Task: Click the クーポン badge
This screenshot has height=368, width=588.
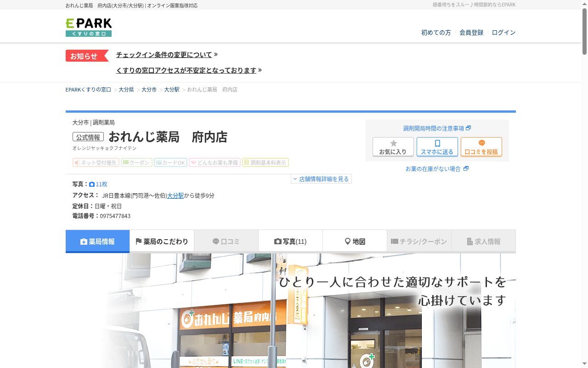Action: [x=136, y=162]
